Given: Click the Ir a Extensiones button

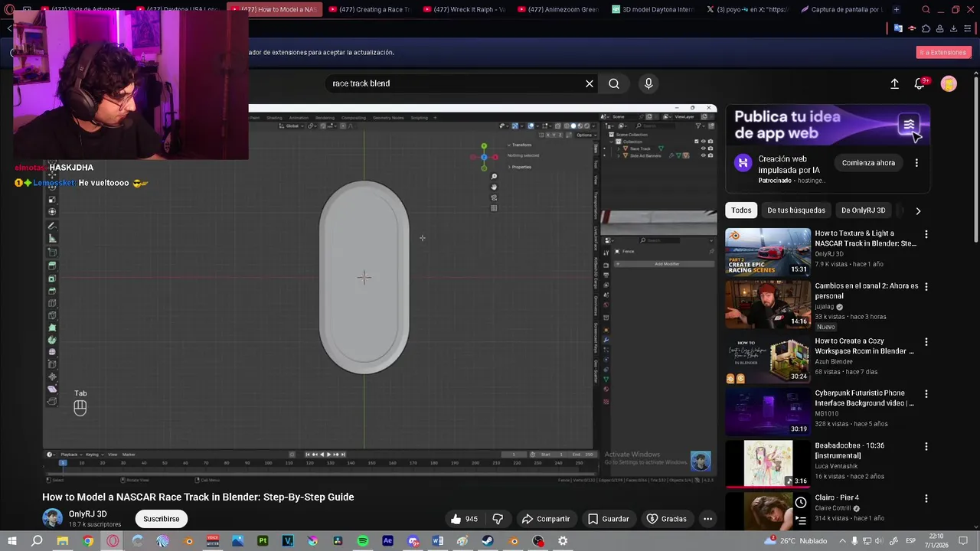Looking at the screenshot, I should click(943, 52).
